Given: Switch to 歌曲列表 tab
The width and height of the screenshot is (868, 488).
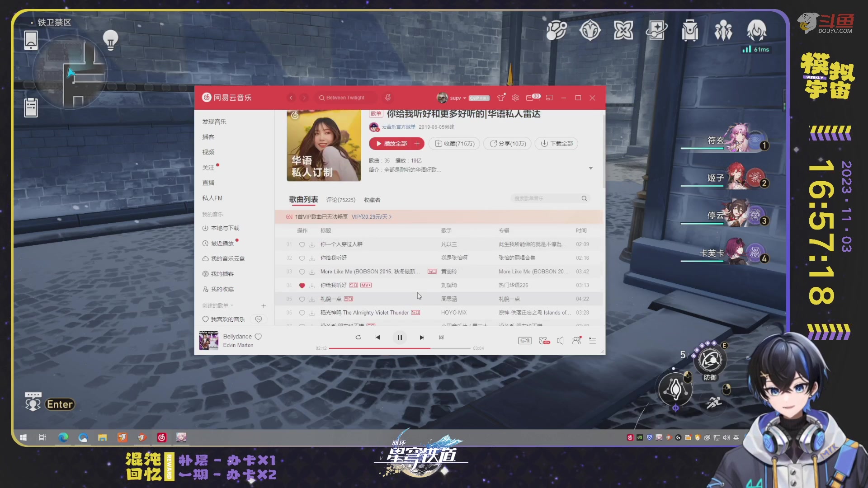Looking at the screenshot, I should pos(303,200).
